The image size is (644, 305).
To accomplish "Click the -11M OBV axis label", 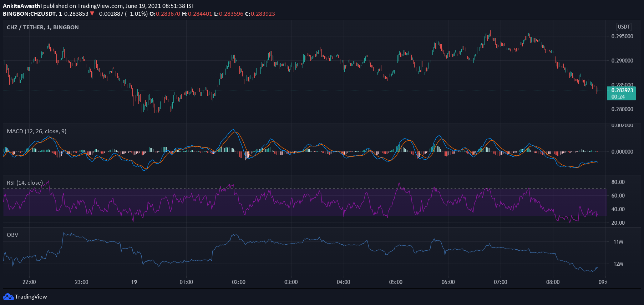I will point(617,242).
